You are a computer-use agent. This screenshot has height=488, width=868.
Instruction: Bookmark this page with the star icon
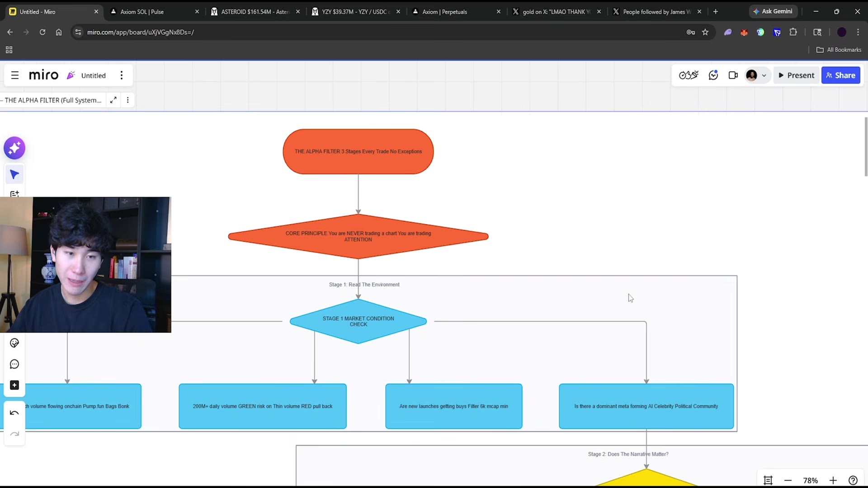pos(705,32)
